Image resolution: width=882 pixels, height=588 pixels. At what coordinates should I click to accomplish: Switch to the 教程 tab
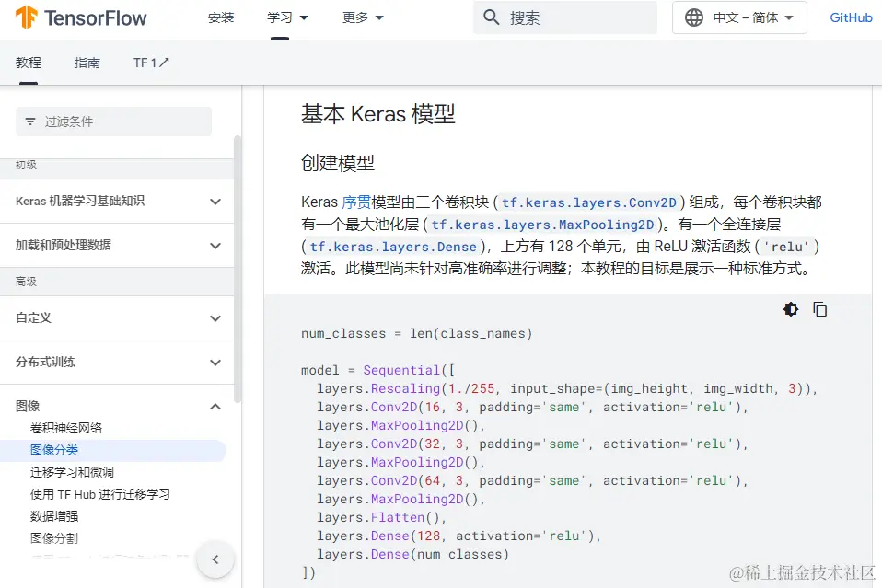click(29, 63)
